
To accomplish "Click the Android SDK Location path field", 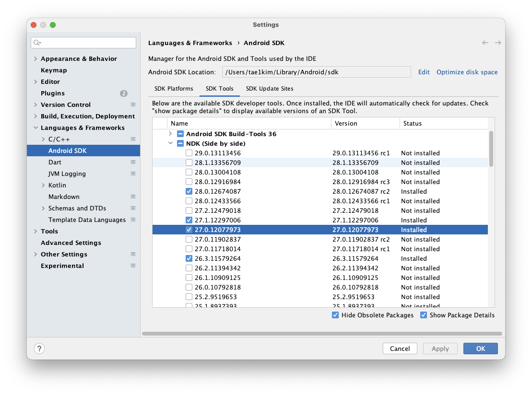I will [x=316, y=72].
